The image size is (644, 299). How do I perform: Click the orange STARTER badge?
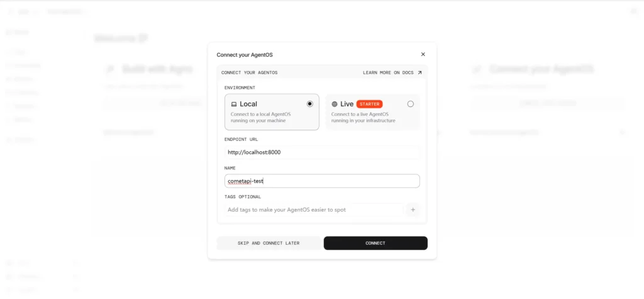coord(369,104)
